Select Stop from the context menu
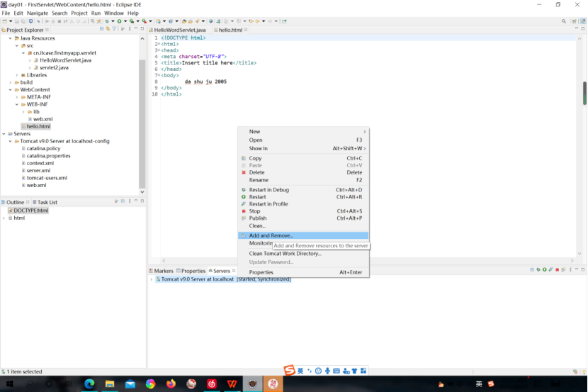Viewport: 588px width, 392px height. click(x=303, y=211)
